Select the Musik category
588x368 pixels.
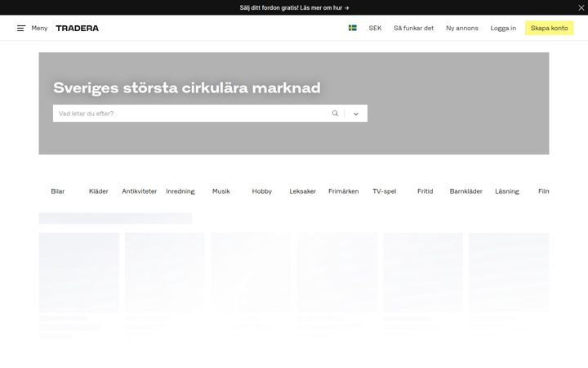coord(221,191)
